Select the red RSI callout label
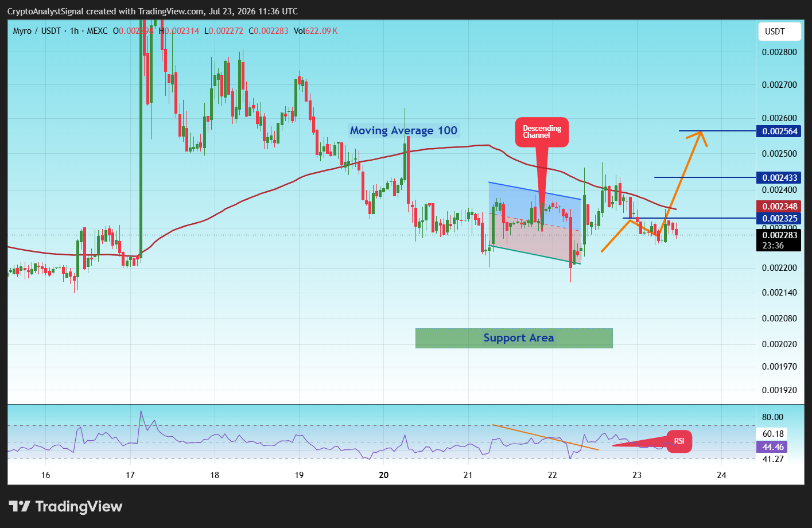Viewport: 812px width, 528px height. tap(679, 441)
